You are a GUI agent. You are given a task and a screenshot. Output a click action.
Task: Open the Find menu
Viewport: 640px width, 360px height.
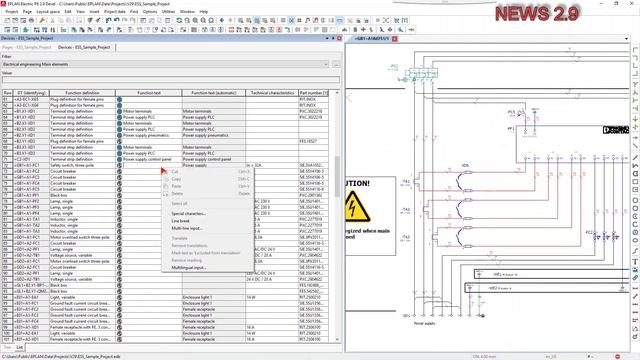[x=134, y=11]
